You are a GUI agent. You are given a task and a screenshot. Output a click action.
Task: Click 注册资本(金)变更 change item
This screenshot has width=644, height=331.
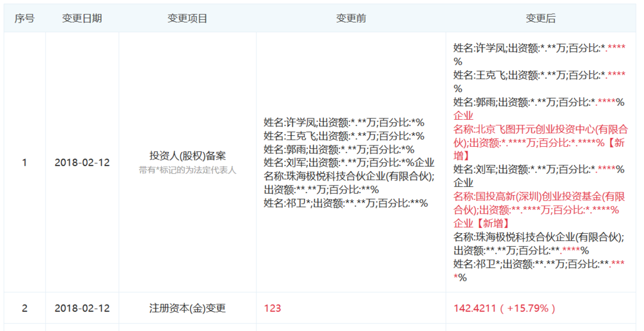187,308
